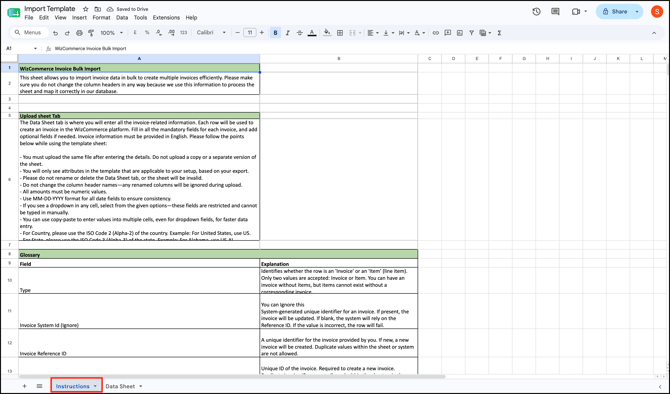The height and width of the screenshot is (394, 670).
Task: Open the Data menu
Action: (x=122, y=18)
